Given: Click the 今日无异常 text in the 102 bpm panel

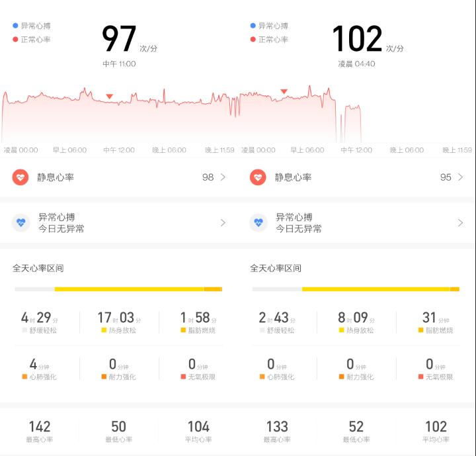Looking at the screenshot, I should [299, 229].
